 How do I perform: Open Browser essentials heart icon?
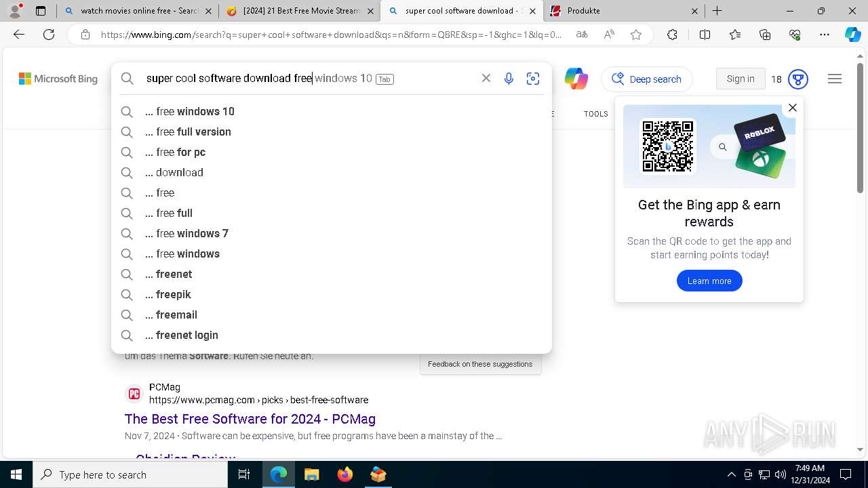coord(795,35)
